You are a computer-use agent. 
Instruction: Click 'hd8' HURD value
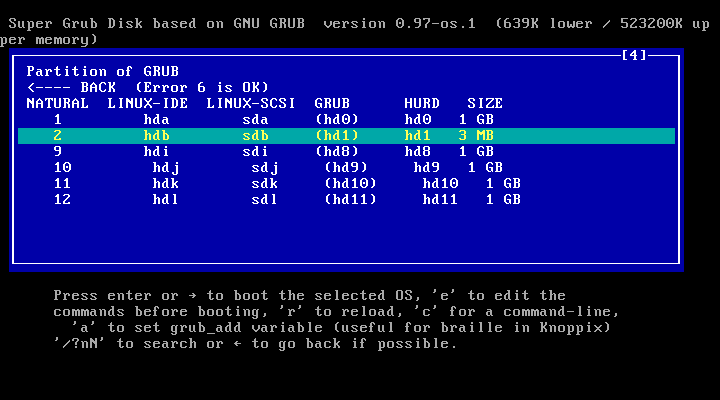point(417,152)
